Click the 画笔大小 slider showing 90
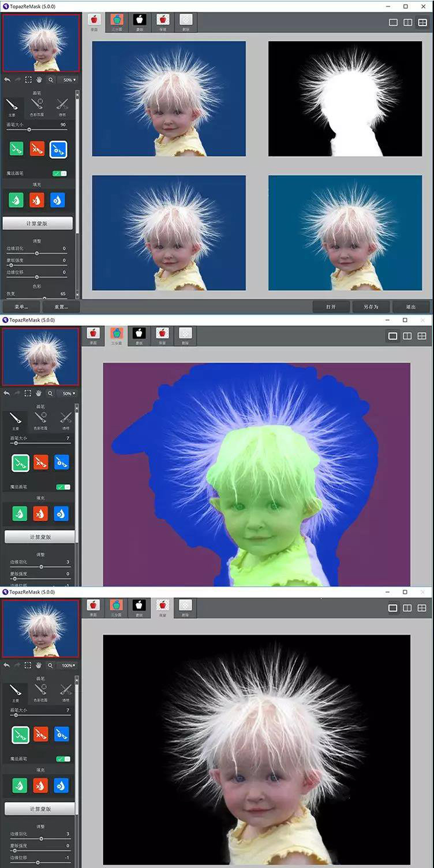Screen dimensions: 434x868 point(29,129)
